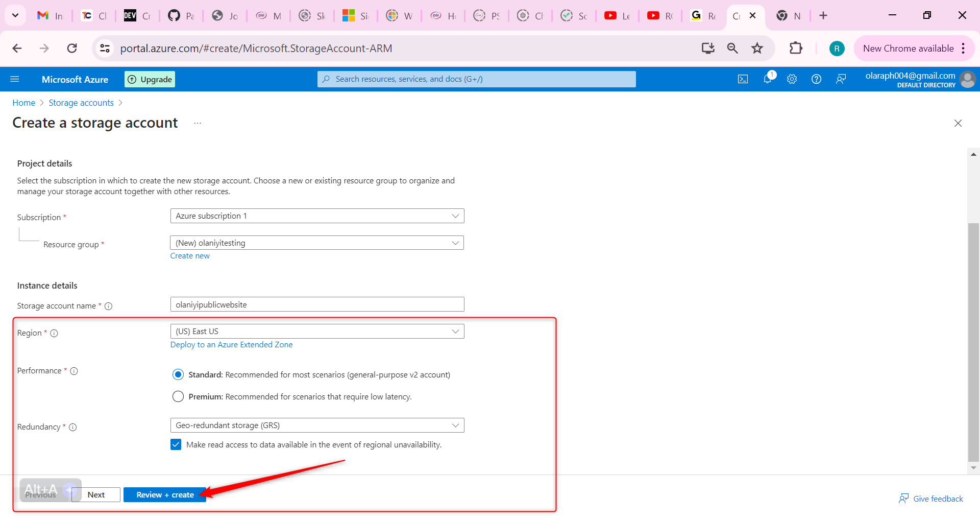
Task: Click the Next button
Action: click(96, 495)
